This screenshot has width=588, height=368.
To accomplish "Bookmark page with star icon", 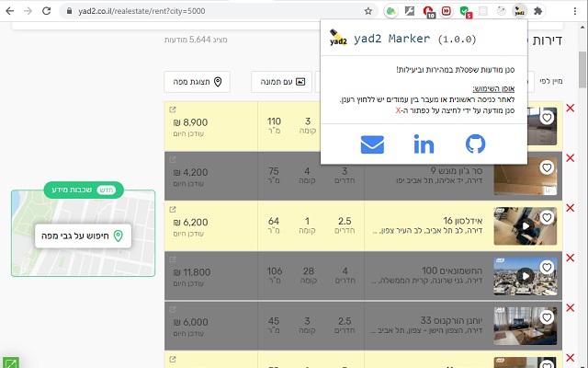I will (x=367, y=11).
